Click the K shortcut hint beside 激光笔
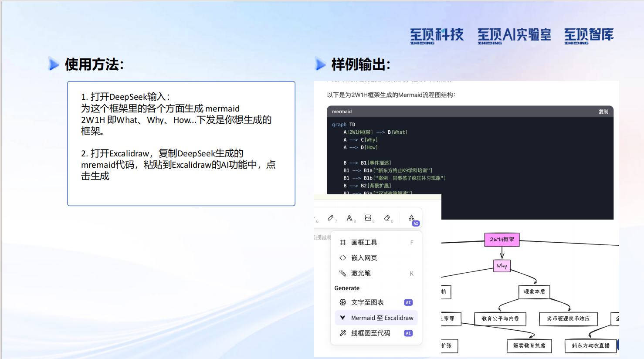 [x=412, y=274]
